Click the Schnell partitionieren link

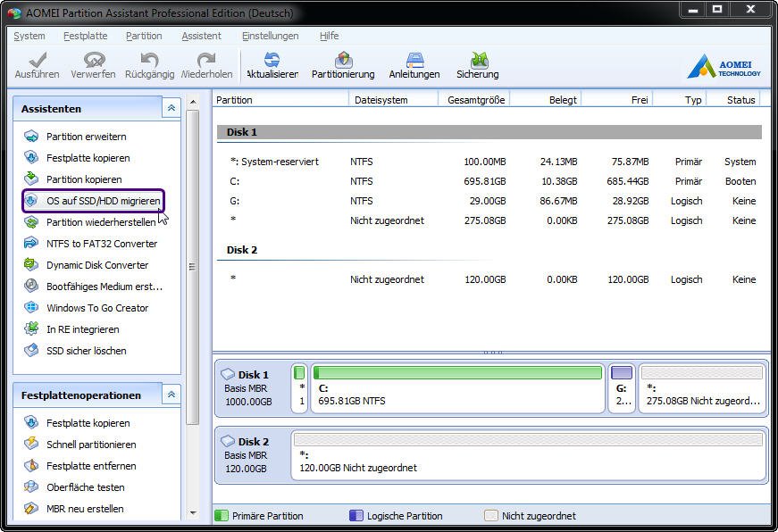91,445
